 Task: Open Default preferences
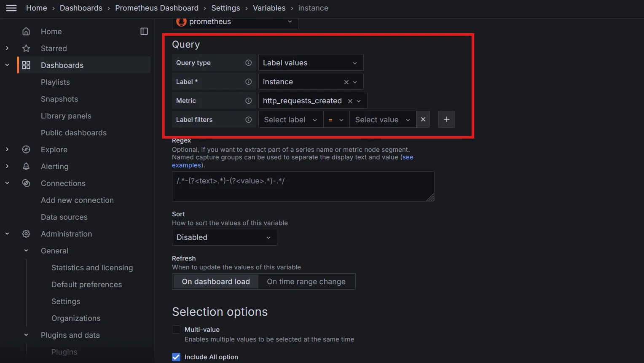pos(86,285)
